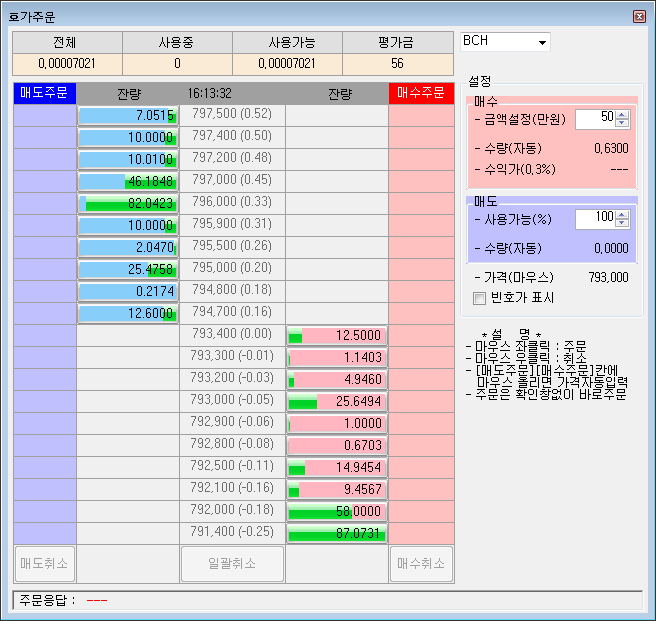The image size is (656, 621).
Task: Select bid volume bar 58.0000
Action: [337, 511]
